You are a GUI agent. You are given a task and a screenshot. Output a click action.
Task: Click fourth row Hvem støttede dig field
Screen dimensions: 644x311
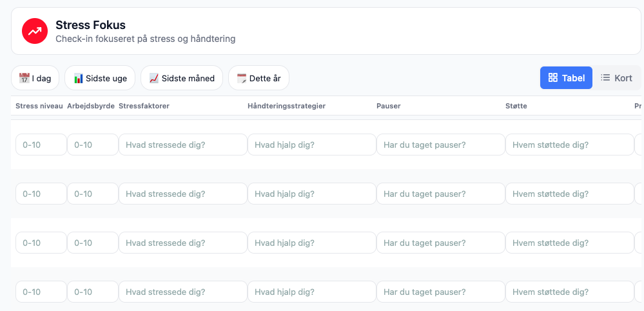pyautogui.click(x=569, y=292)
